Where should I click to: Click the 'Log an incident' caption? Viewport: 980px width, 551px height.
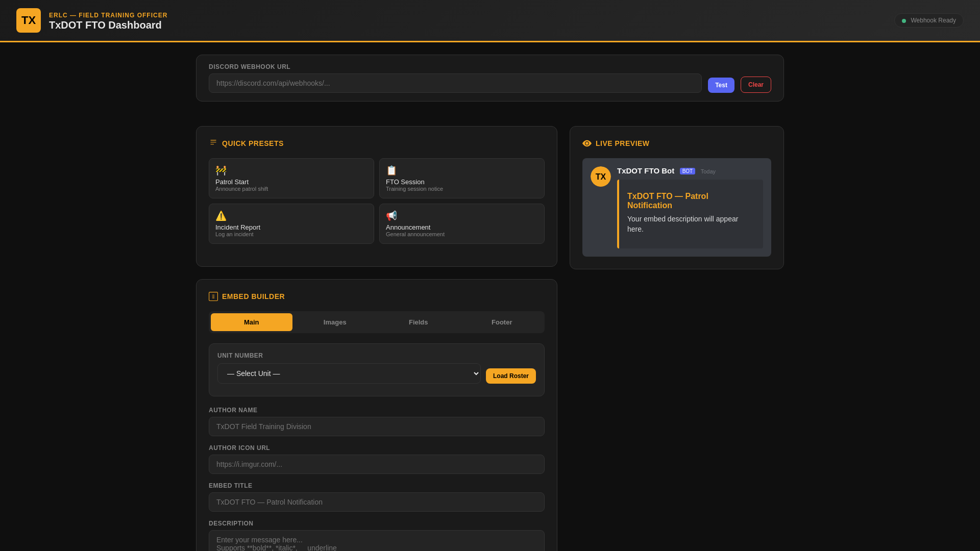(234, 235)
